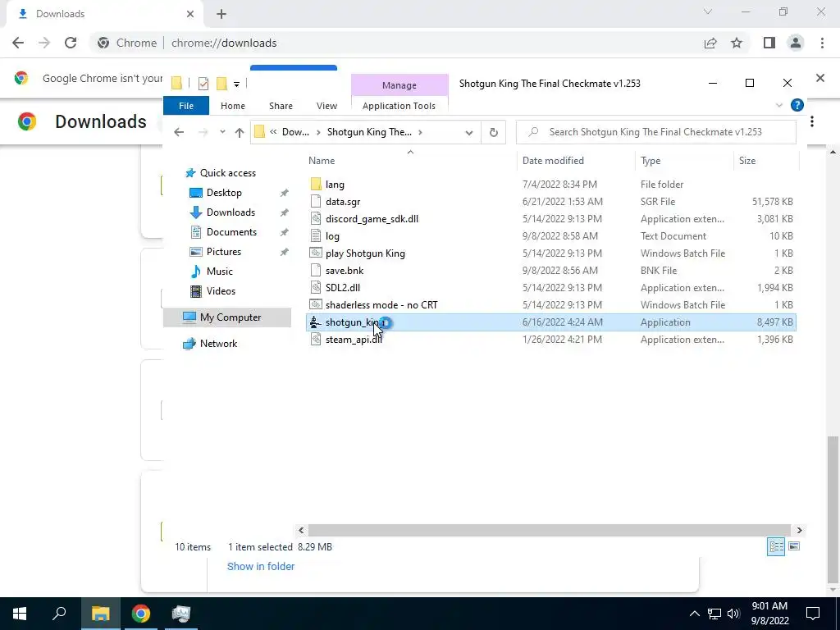Open the Home ribbon tab
Screen dimensions: 840x630
point(232,106)
